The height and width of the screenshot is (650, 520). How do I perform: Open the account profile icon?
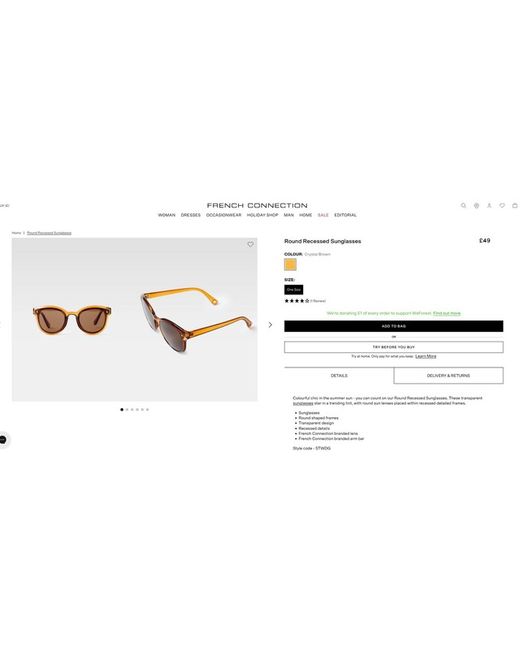(x=489, y=206)
